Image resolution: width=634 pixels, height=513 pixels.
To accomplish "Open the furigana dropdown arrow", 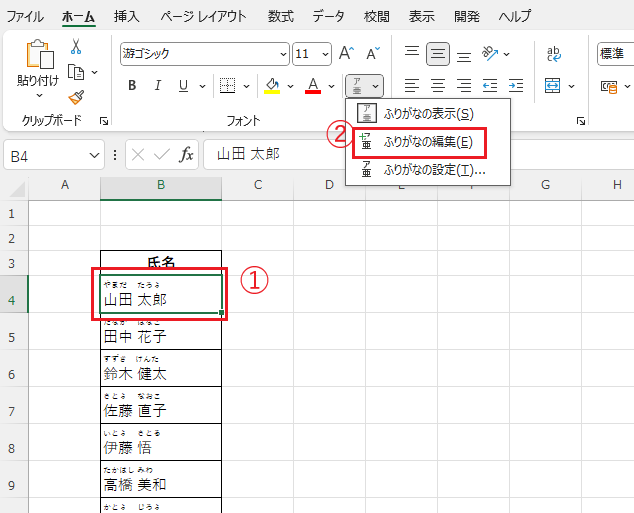I will click(375, 86).
